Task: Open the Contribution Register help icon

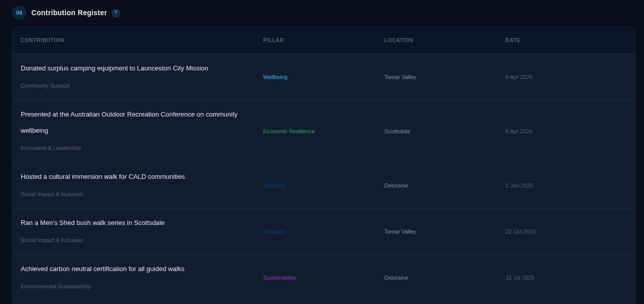Action: pyautogui.click(x=116, y=13)
